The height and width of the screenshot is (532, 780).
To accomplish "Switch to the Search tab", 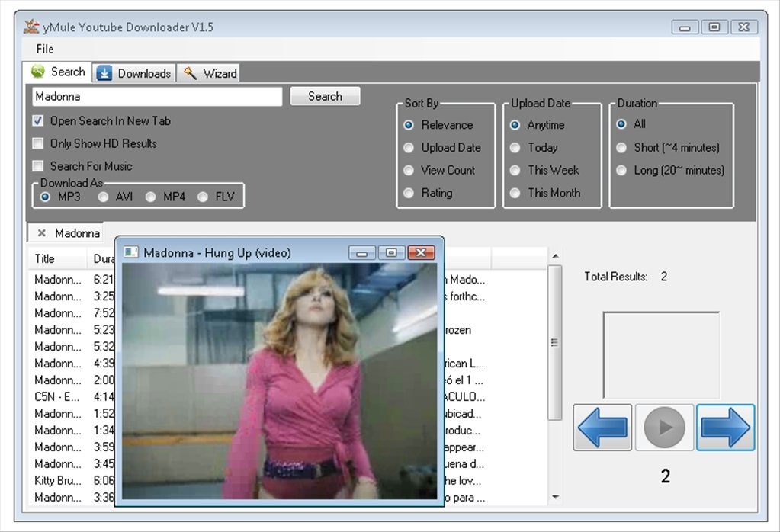I will [x=59, y=72].
